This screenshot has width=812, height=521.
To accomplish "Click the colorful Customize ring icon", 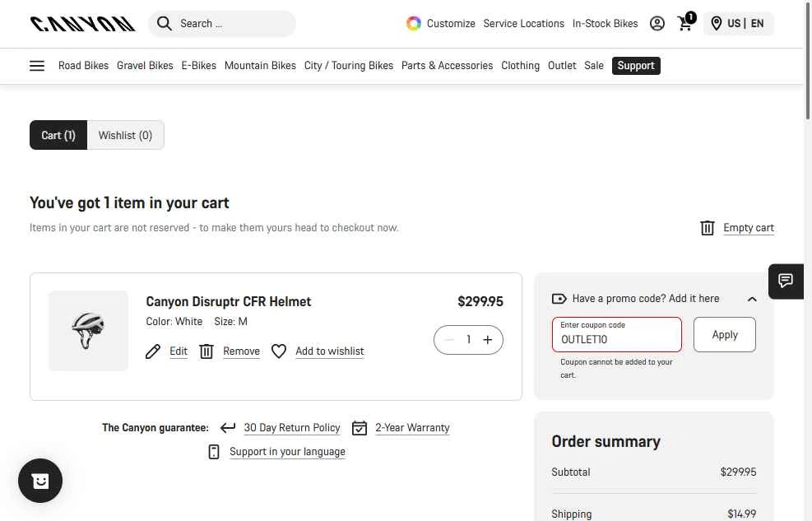I will point(413,23).
